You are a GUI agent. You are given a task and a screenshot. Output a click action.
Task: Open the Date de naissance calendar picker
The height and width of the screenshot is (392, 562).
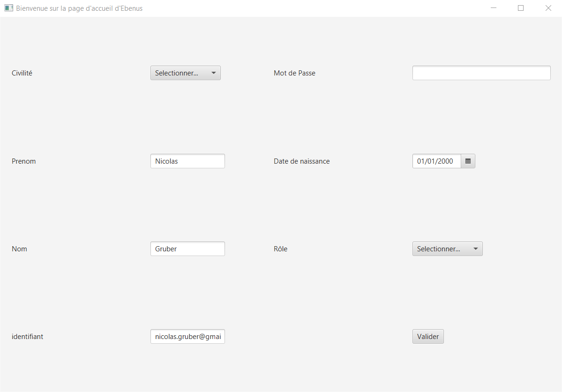tap(468, 161)
